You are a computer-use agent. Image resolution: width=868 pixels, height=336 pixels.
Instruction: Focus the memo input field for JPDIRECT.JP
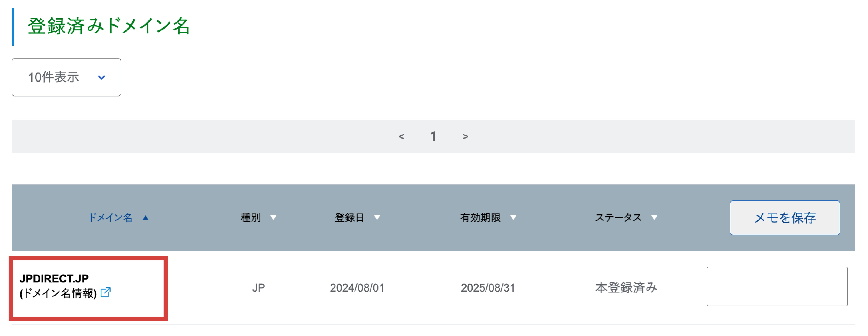pyautogui.click(x=777, y=286)
